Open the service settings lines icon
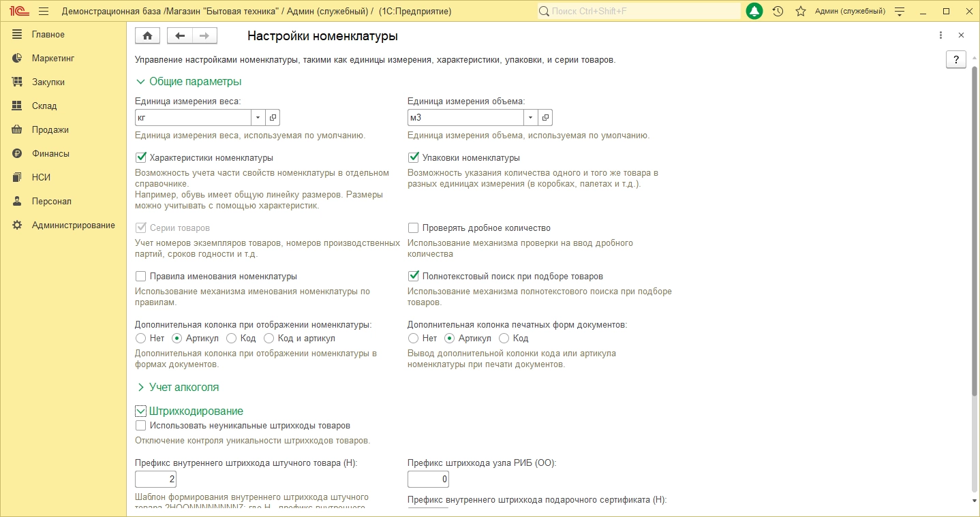 pyautogui.click(x=900, y=11)
